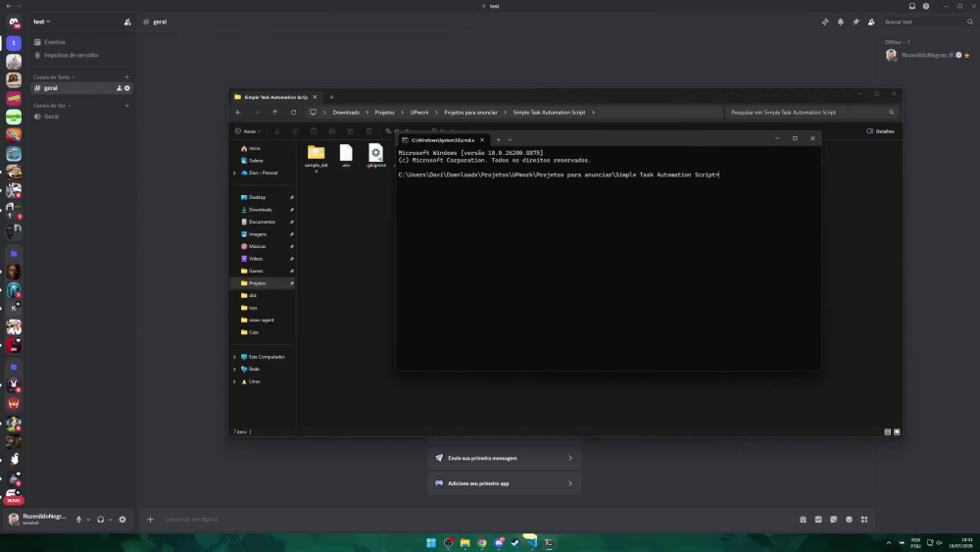The width and height of the screenshot is (980, 552).
Task: Open microphone input options arrow
Action: pos(88,520)
